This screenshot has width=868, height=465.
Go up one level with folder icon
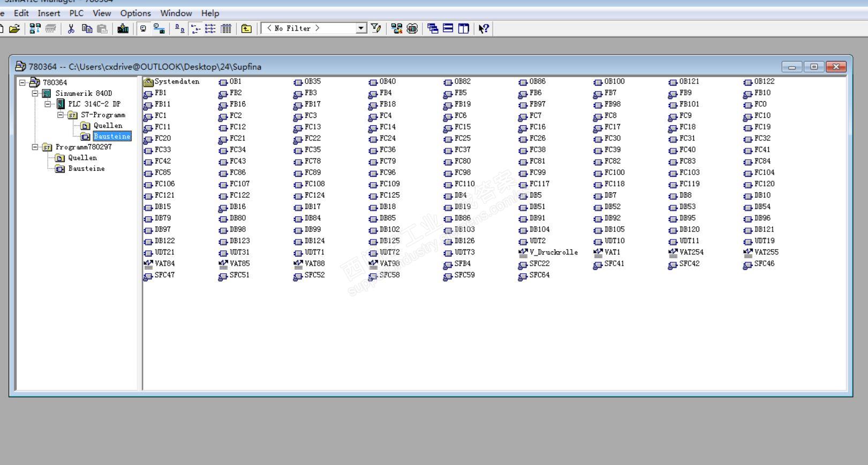click(246, 28)
